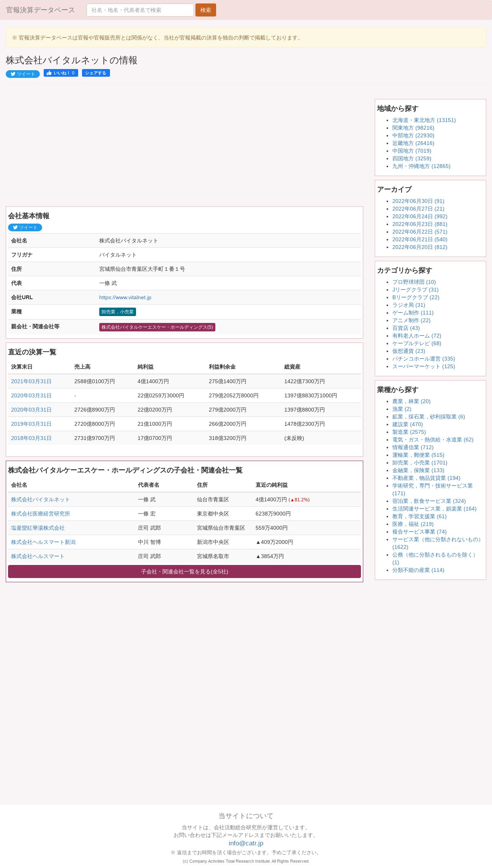The width and height of the screenshot is (492, 868).
Task: Open the 2019年03月31日 settlement link
Action: pyautogui.click(x=31, y=424)
